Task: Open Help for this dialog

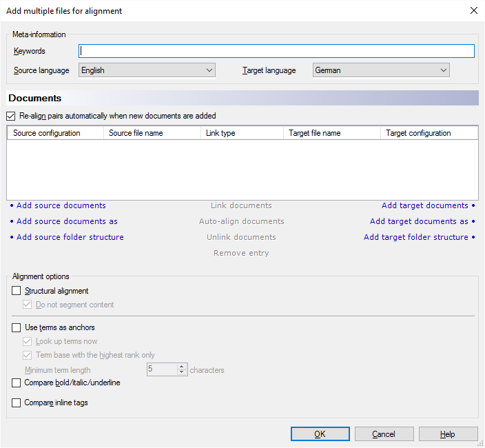Action: coord(448,434)
